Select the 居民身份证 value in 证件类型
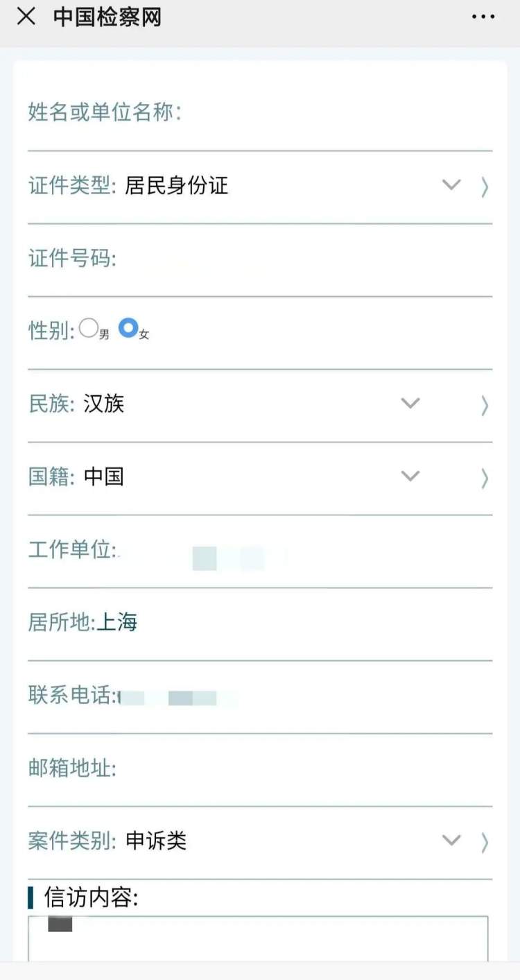The image size is (520, 980). (x=177, y=186)
